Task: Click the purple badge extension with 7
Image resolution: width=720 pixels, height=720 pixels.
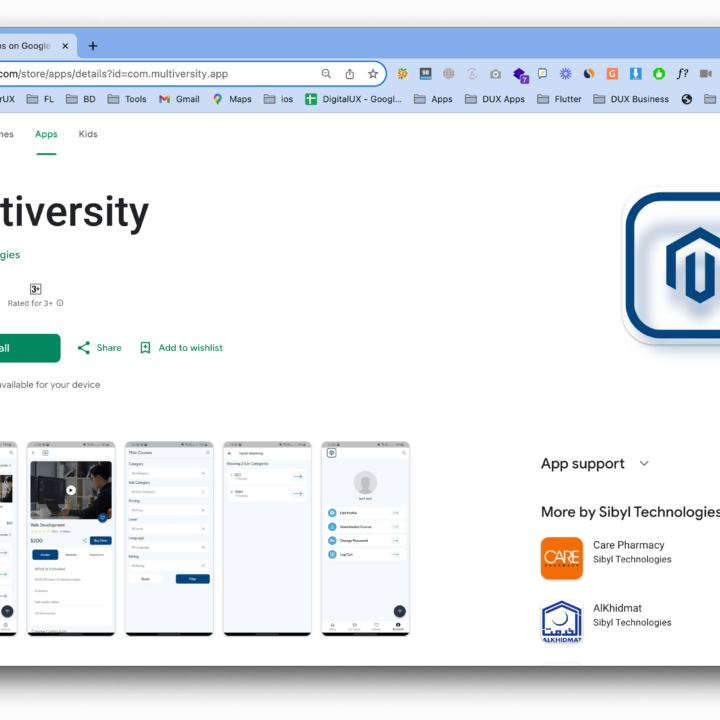Action: tap(520, 75)
